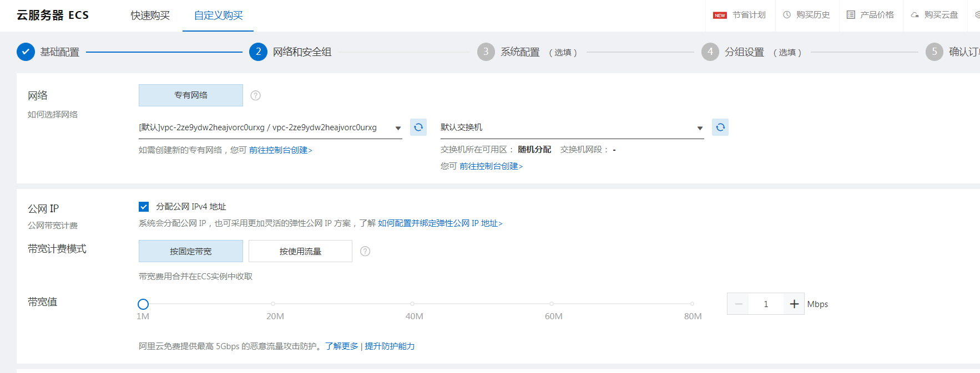Open the VPC selection dropdown

[270, 127]
